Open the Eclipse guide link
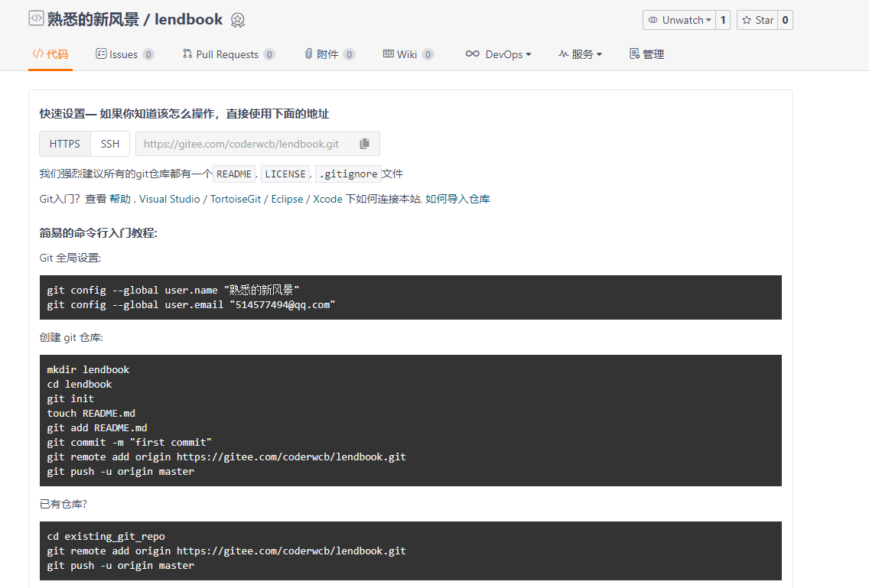This screenshot has height=588, width=869. coord(287,199)
